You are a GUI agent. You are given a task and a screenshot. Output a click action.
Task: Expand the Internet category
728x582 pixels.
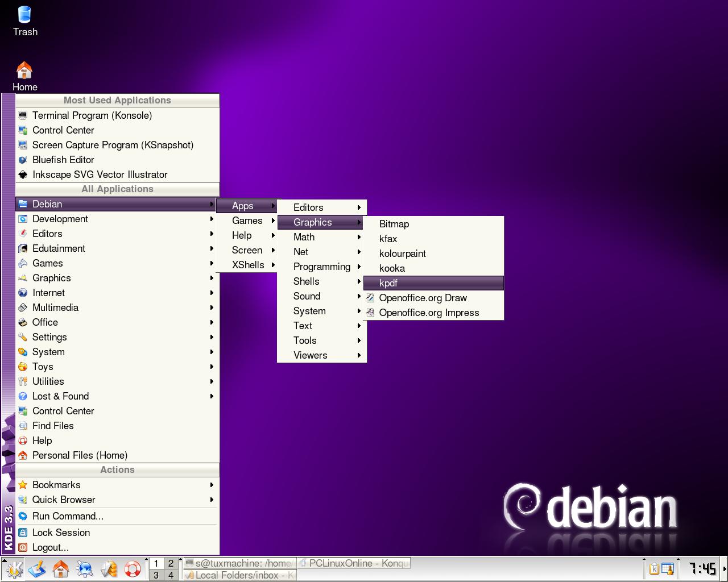point(117,293)
